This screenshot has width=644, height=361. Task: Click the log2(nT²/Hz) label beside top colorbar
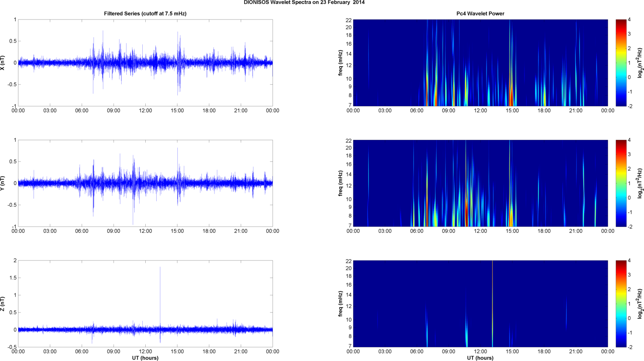[640, 63]
